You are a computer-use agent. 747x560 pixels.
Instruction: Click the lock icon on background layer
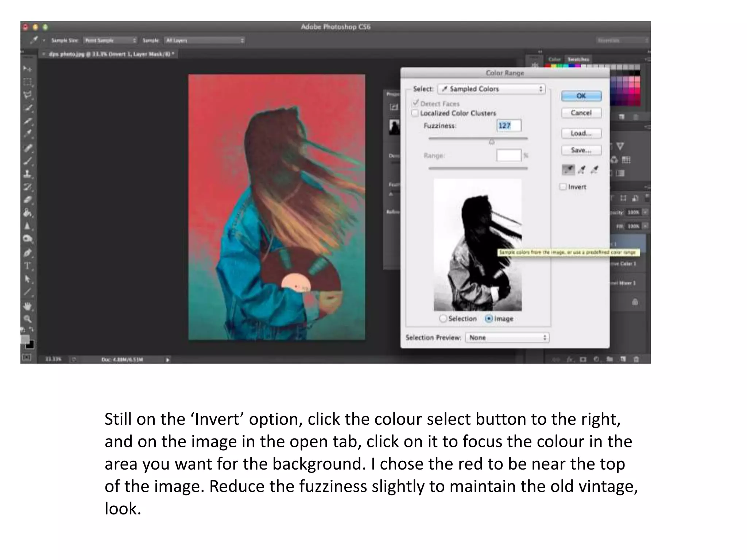(635, 302)
